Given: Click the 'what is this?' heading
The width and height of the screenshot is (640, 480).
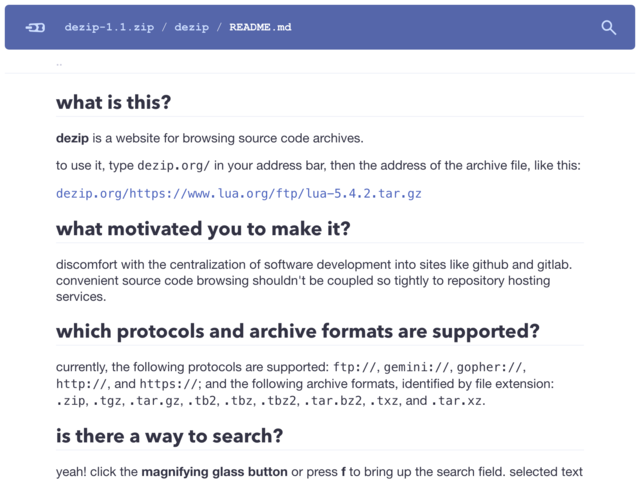Looking at the screenshot, I should tap(113, 102).
